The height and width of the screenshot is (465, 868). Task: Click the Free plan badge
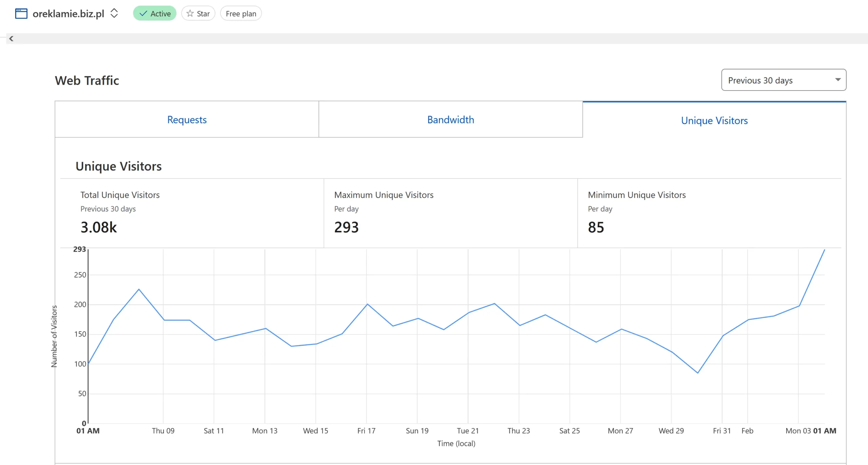(241, 14)
